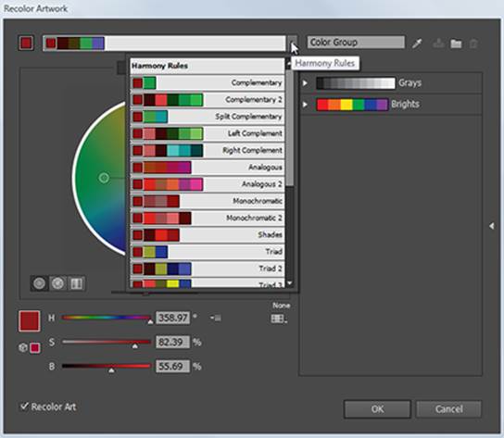The height and width of the screenshot is (438, 504).
Task: Click the new color group folder icon
Action: coord(456,44)
